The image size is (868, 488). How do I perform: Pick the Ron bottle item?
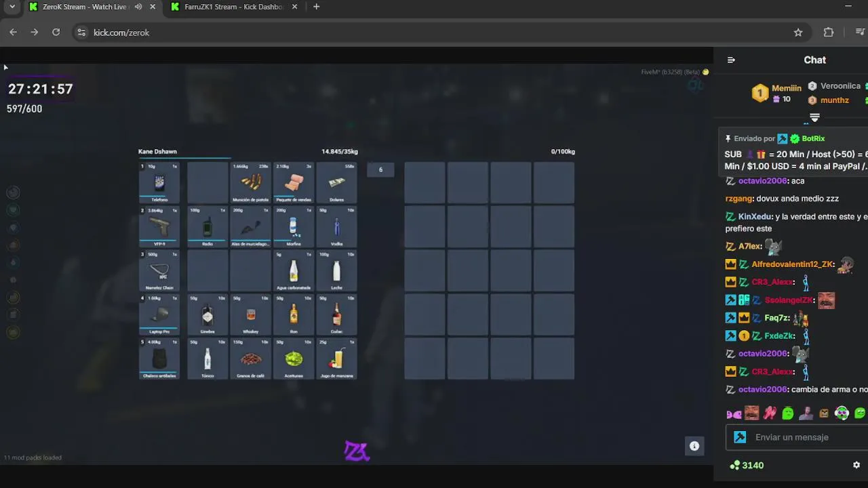(x=294, y=315)
